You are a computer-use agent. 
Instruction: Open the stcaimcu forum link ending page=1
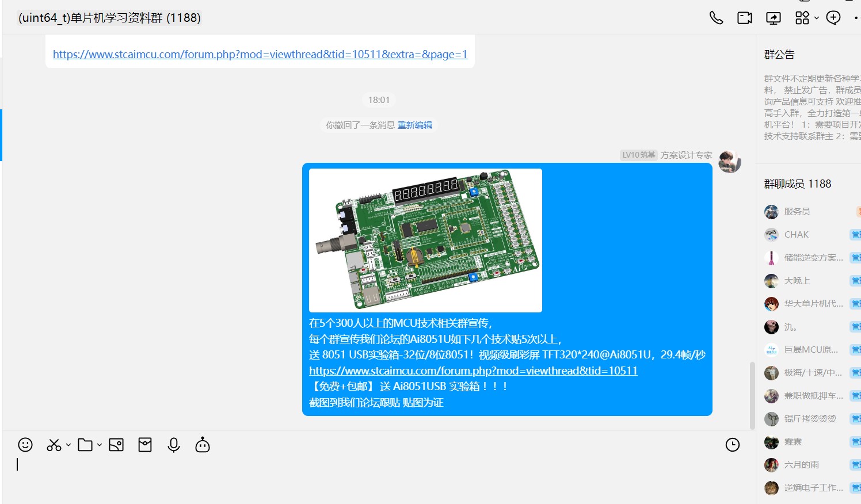pos(260,54)
